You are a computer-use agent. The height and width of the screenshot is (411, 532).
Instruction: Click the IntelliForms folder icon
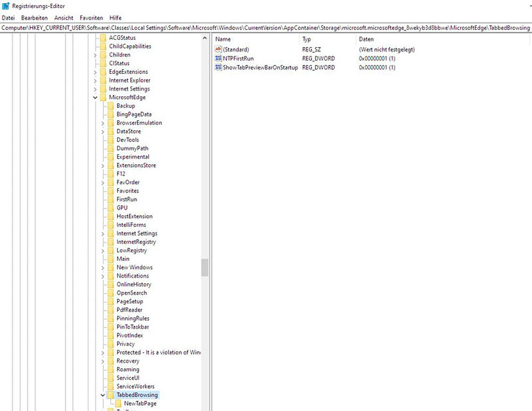[x=111, y=225]
